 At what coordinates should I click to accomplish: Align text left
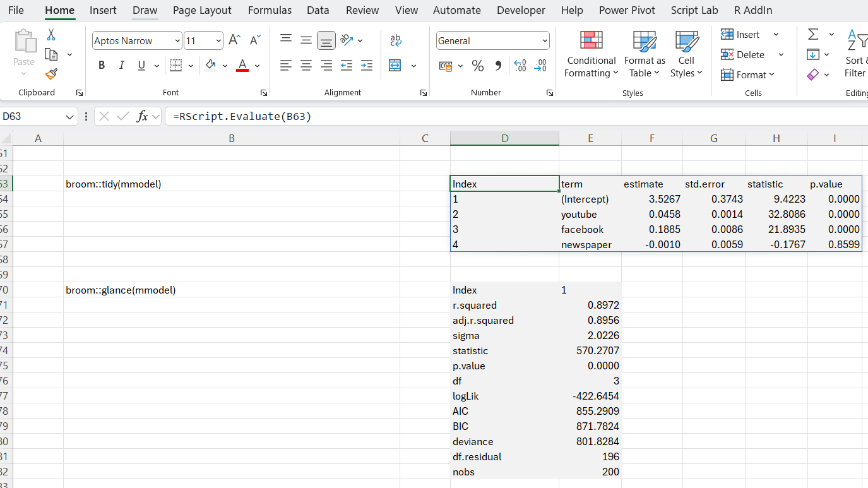point(286,65)
